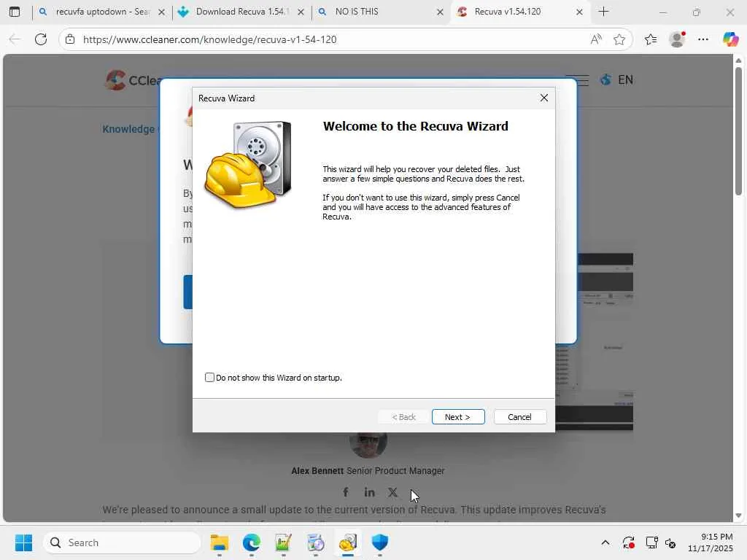This screenshot has height=560, width=747.
Task: Tick 'Do not show this Wizard on startup' checkbox
Action: click(x=209, y=377)
